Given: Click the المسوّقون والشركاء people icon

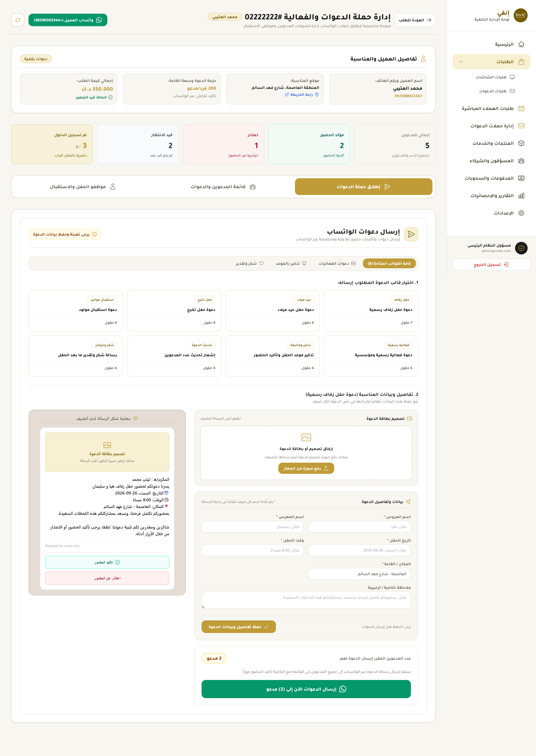Looking at the screenshot, I should point(521,161).
